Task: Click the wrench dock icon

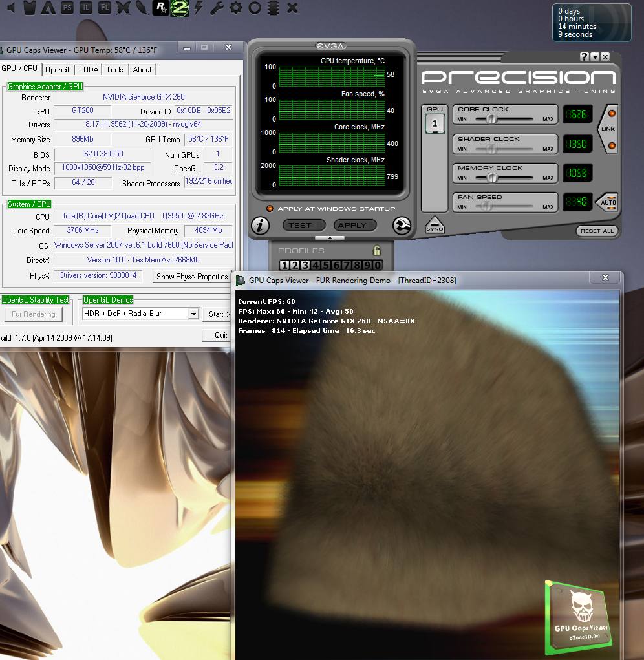Action: 217,8
